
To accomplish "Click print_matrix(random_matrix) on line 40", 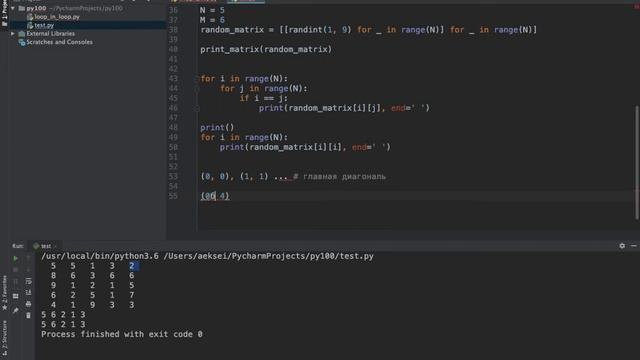I will point(266,49).
